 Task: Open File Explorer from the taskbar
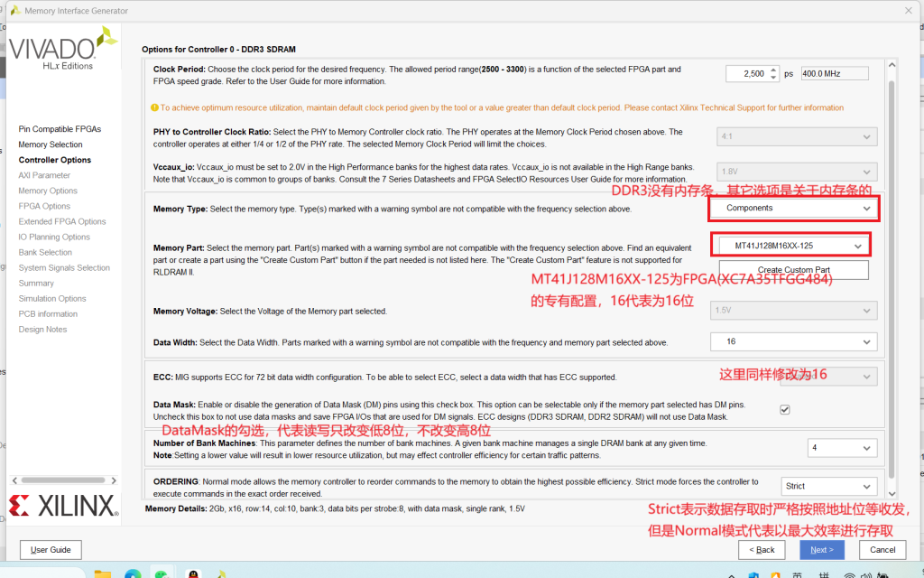(x=103, y=573)
